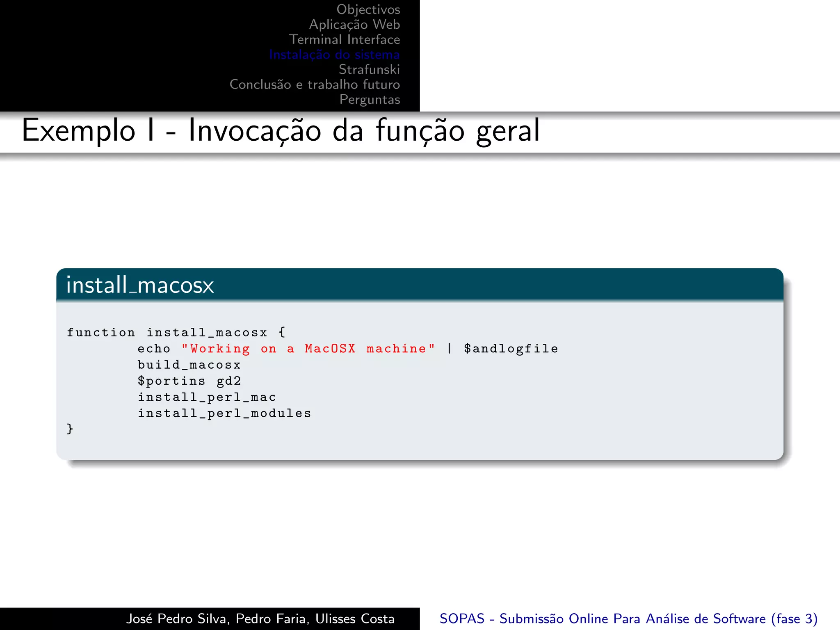Click the red string "Working on a MacOSX machine"

coord(308,349)
